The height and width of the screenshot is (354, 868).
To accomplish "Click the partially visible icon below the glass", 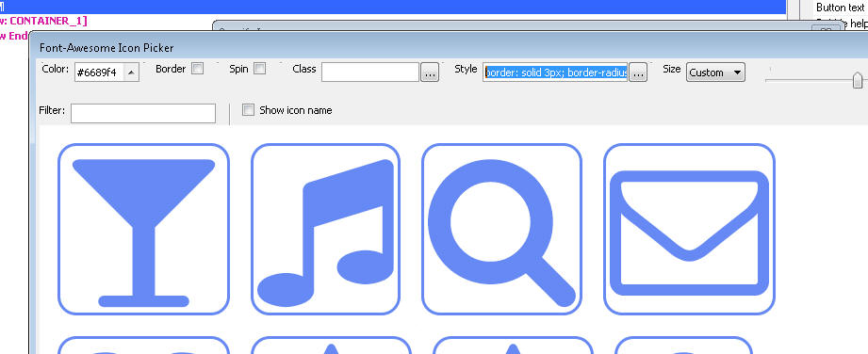I will pyautogui.click(x=143, y=346).
